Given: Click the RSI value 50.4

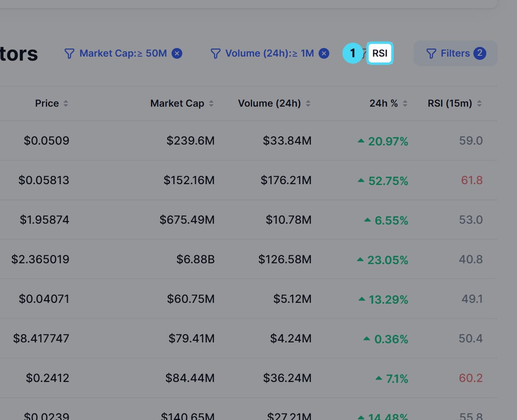Looking at the screenshot, I should pyautogui.click(x=471, y=338).
